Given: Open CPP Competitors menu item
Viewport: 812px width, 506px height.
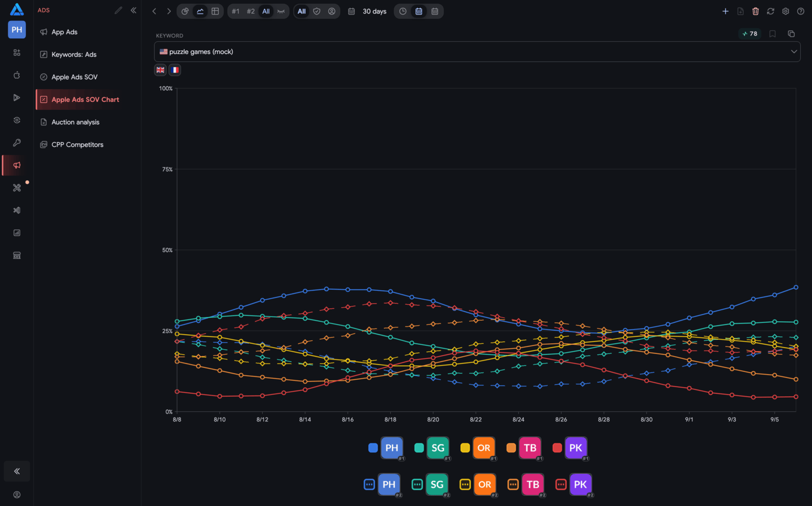Looking at the screenshot, I should click(x=87, y=145).
